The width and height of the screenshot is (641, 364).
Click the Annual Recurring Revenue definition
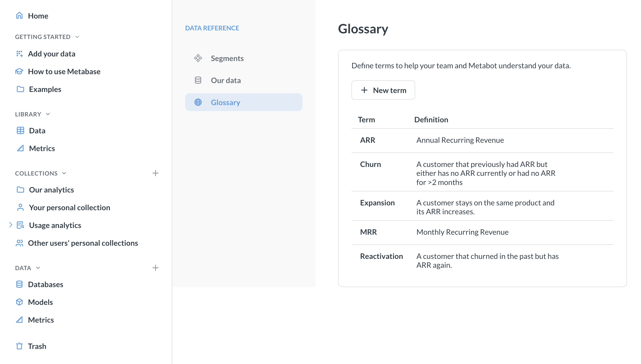(460, 140)
